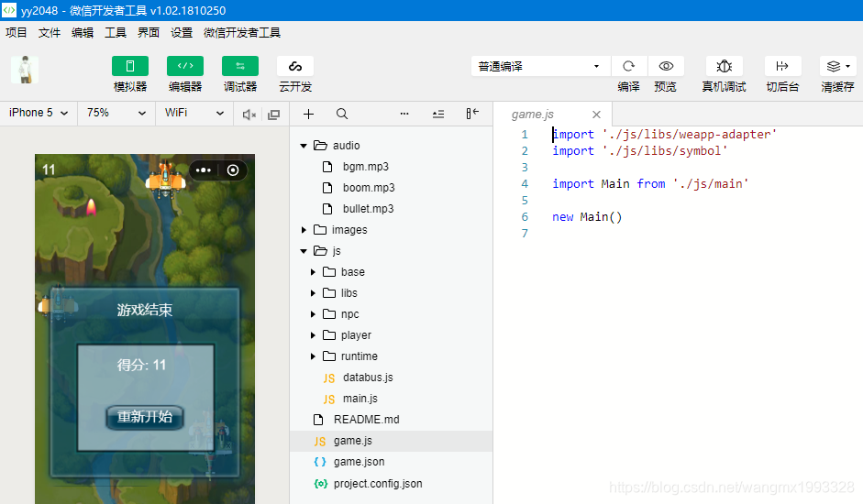
Task: Toggle the debugger panel (调试器) button
Action: [240, 67]
